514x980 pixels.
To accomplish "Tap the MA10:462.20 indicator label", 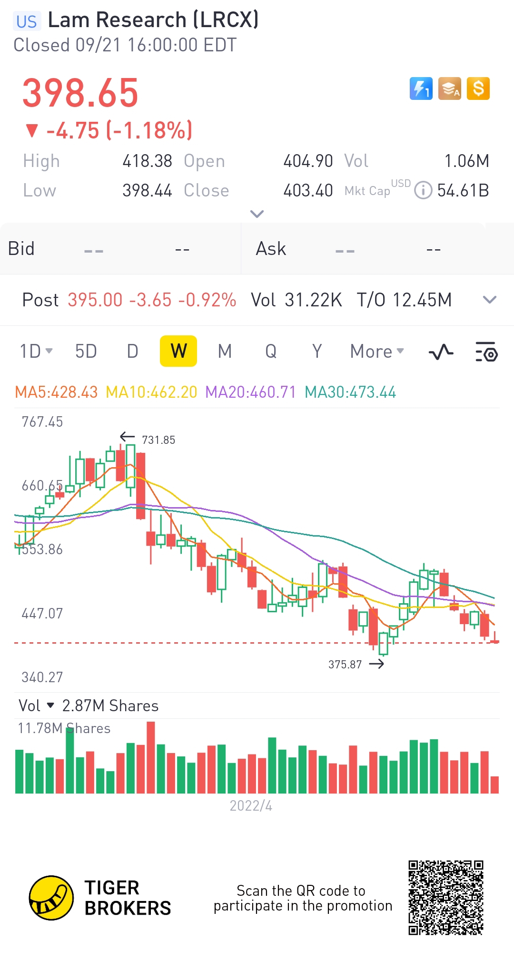I will [151, 392].
